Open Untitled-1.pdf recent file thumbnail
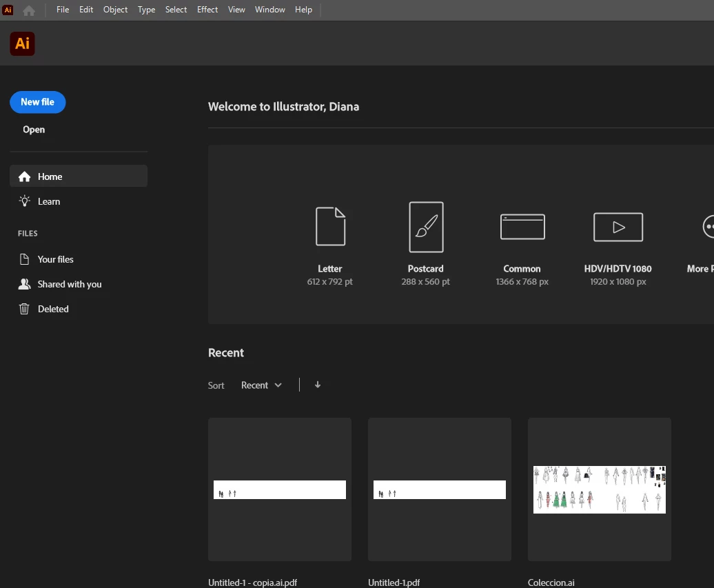This screenshot has height=588, width=714. pyautogui.click(x=440, y=489)
